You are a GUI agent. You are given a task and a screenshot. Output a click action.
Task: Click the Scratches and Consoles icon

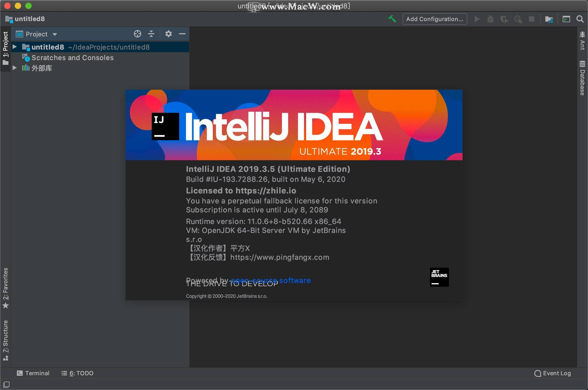pyautogui.click(x=26, y=57)
